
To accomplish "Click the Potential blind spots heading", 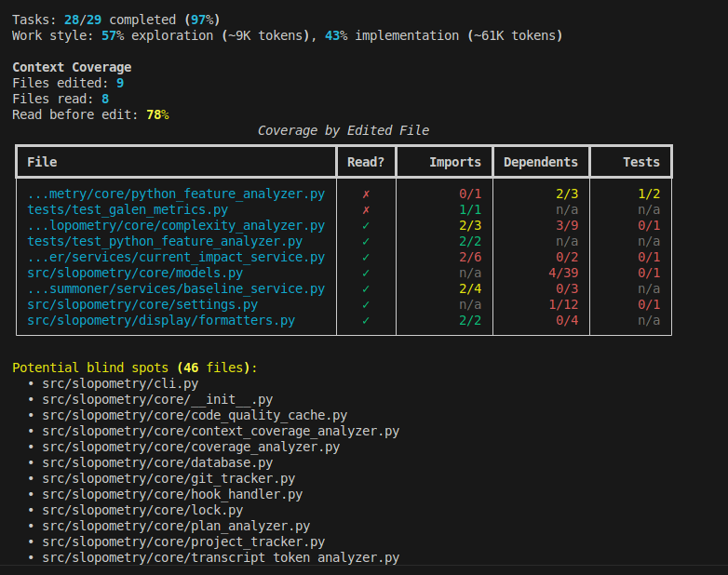I will [135, 368].
